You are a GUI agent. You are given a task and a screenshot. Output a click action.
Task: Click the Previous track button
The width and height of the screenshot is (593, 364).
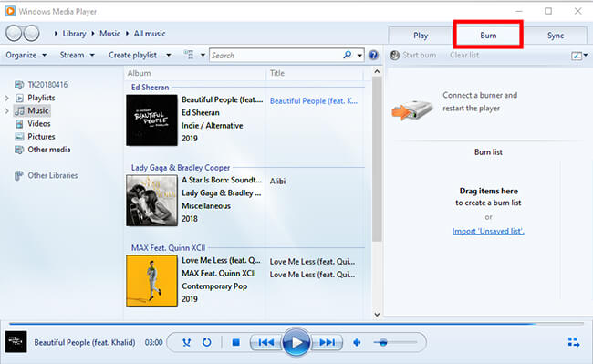[265, 342]
